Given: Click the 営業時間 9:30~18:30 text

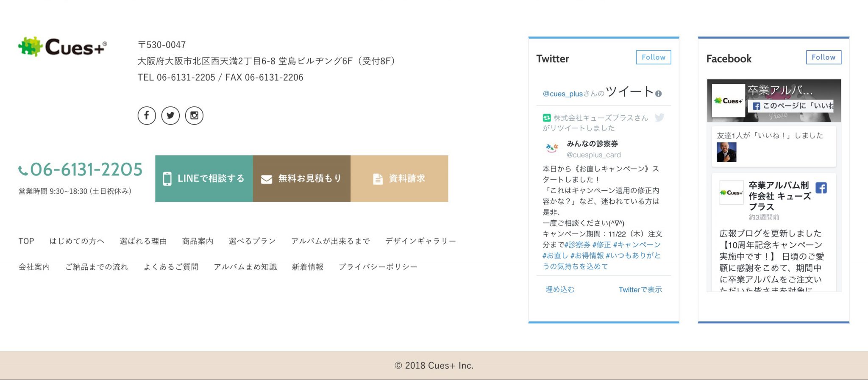Looking at the screenshot, I should 75,191.
